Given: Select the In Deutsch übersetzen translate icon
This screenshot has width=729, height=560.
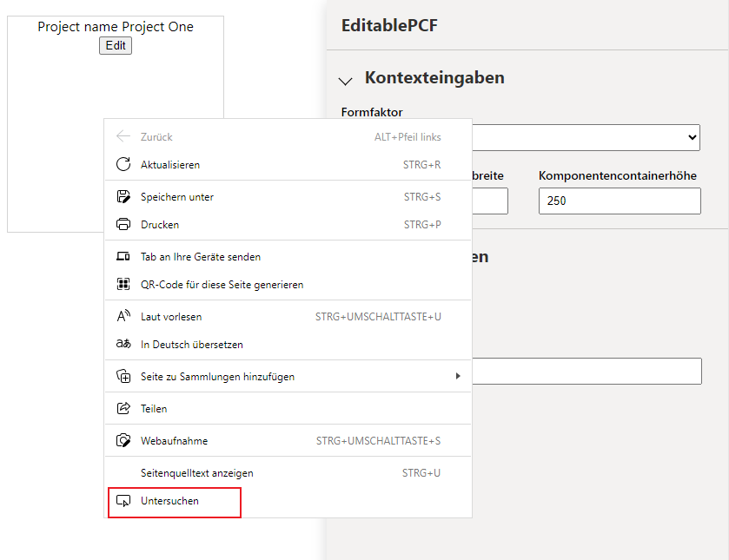Looking at the screenshot, I should click(124, 344).
